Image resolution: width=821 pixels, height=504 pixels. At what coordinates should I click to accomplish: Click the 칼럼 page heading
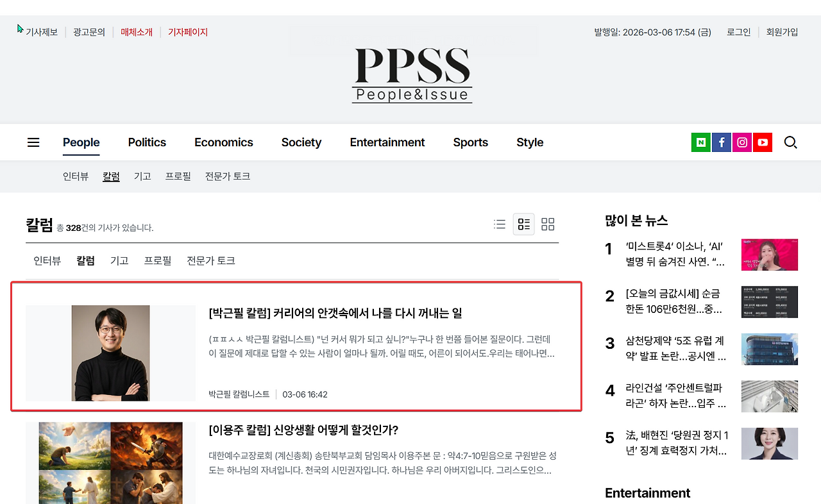(x=39, y=225)
